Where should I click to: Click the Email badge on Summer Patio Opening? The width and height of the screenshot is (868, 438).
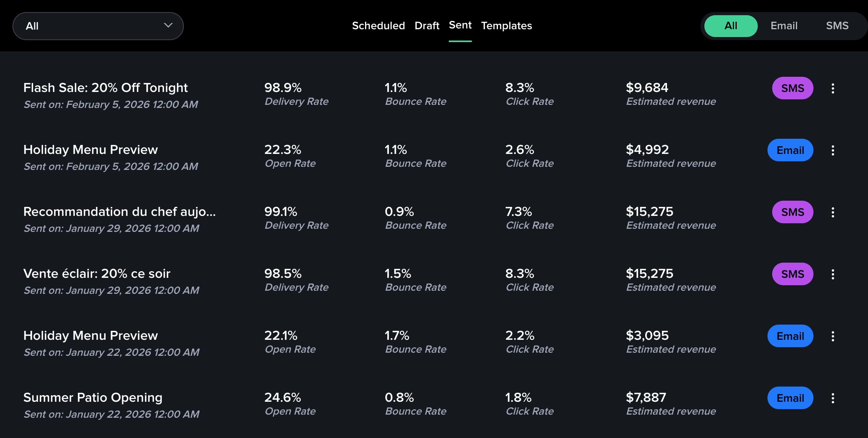(x=790, y=398)
